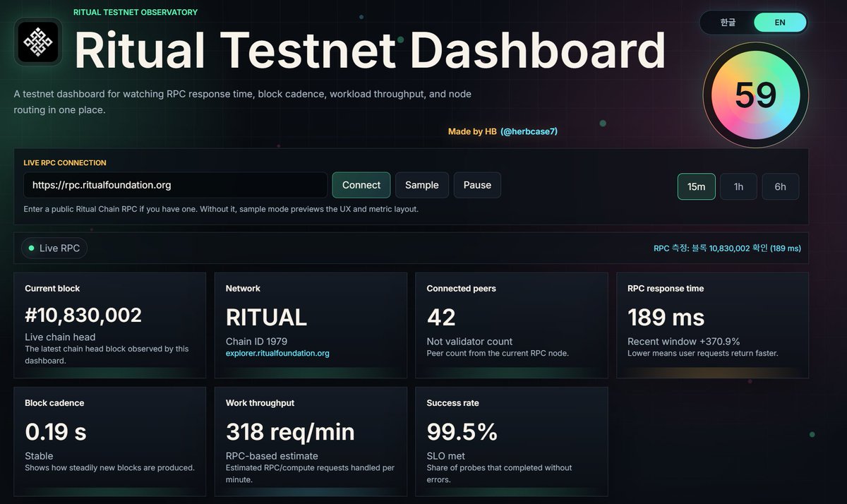
Task: Open the @herbcase7 profile link
Action: tap(529, 131)
